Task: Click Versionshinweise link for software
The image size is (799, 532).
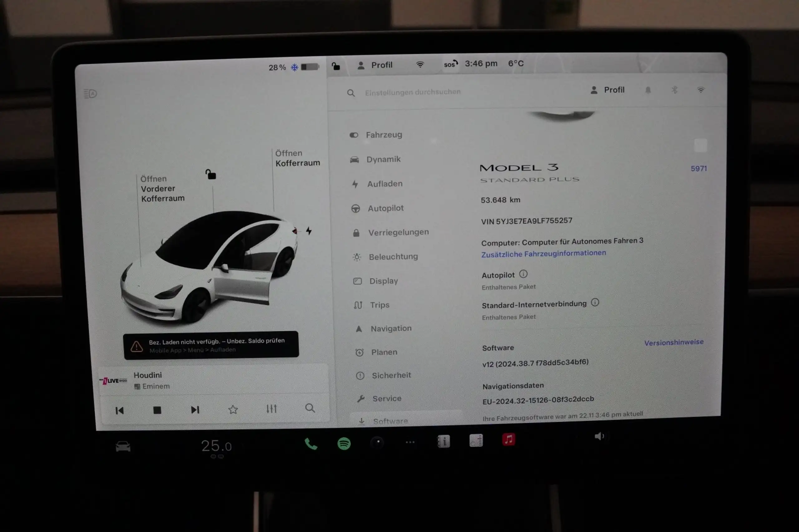Action: [673, 342]
